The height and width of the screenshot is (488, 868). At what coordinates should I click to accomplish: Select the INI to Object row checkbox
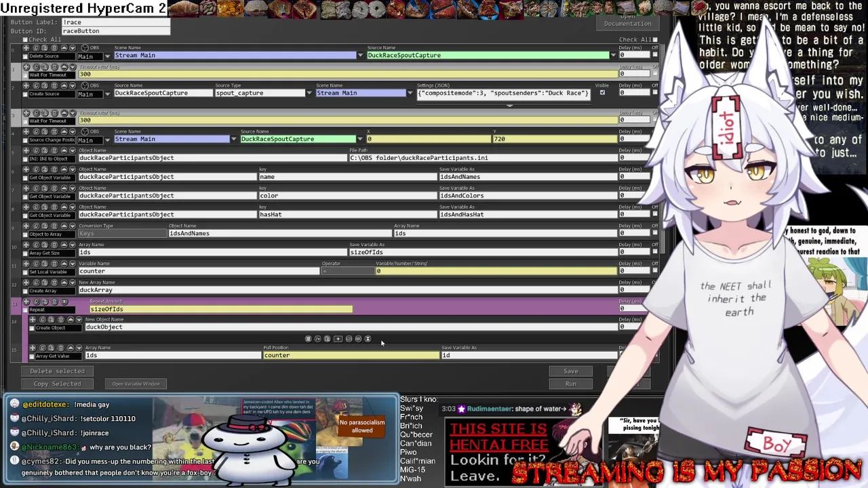tap(25, 159)
